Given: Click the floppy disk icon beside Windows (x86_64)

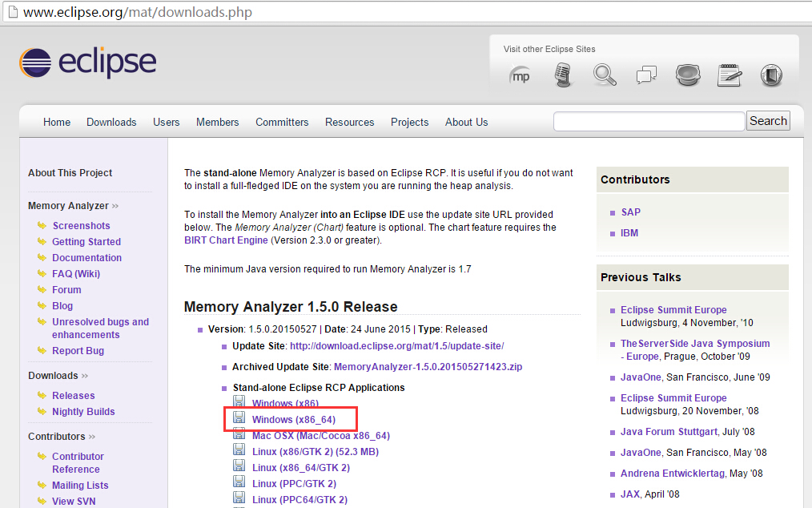Looking at the screenshot, I should click(x=239, y=417).
